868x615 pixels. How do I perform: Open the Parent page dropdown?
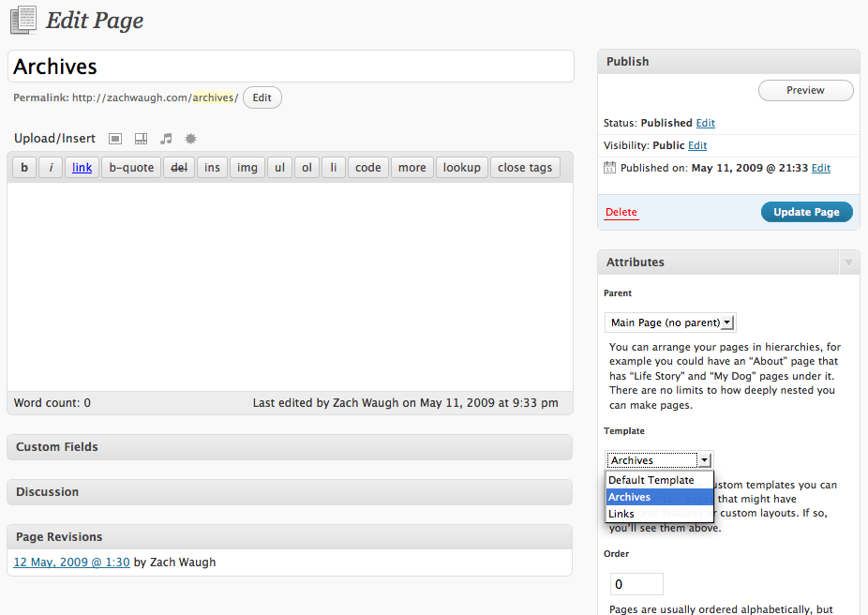[670, 322]
